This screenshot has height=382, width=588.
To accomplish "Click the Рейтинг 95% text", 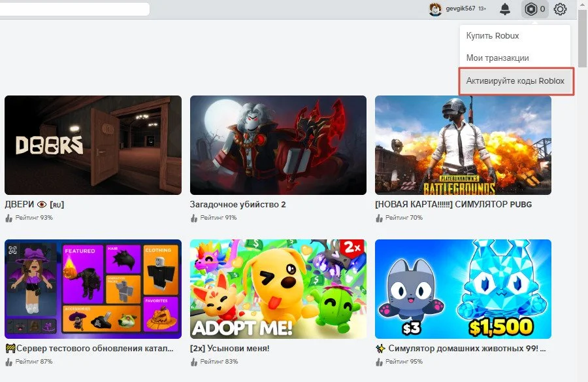I will (x=404, y=361).
